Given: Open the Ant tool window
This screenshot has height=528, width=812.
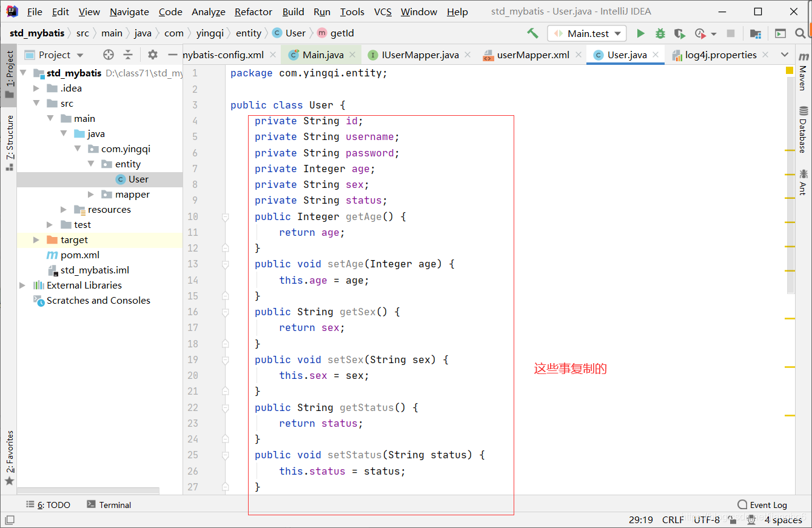Looking at the screenshot, I should [x=803, y=182].
